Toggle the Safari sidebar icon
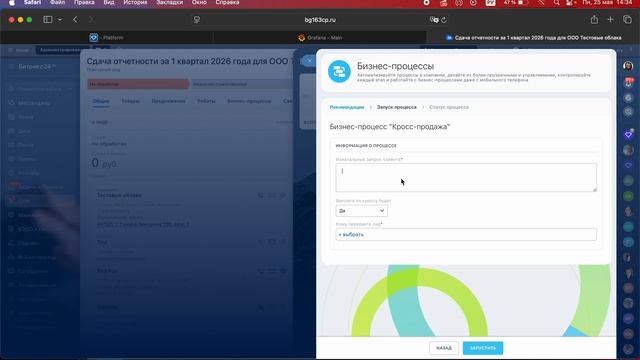The width and height of the screenshot is (640, 360). point(47,20)
